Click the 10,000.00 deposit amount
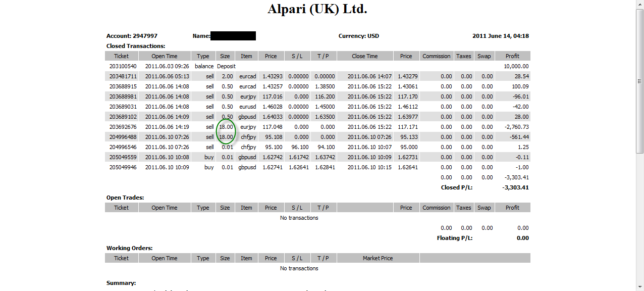 tap(516, 66)
